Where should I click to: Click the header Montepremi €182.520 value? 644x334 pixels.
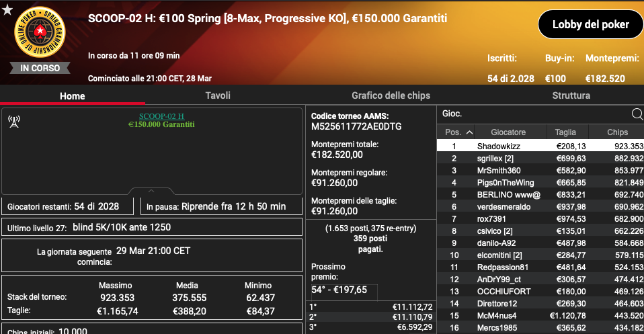click(x=605, y=79)
